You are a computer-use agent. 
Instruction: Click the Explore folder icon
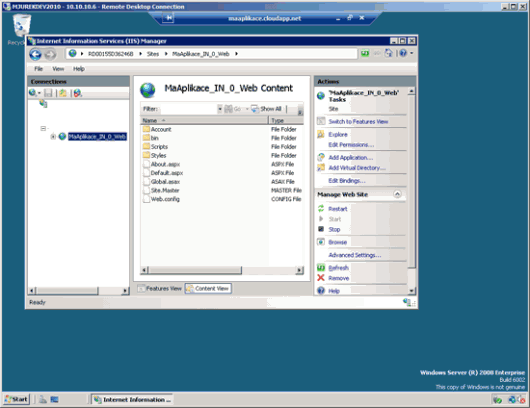click(321, 135)
